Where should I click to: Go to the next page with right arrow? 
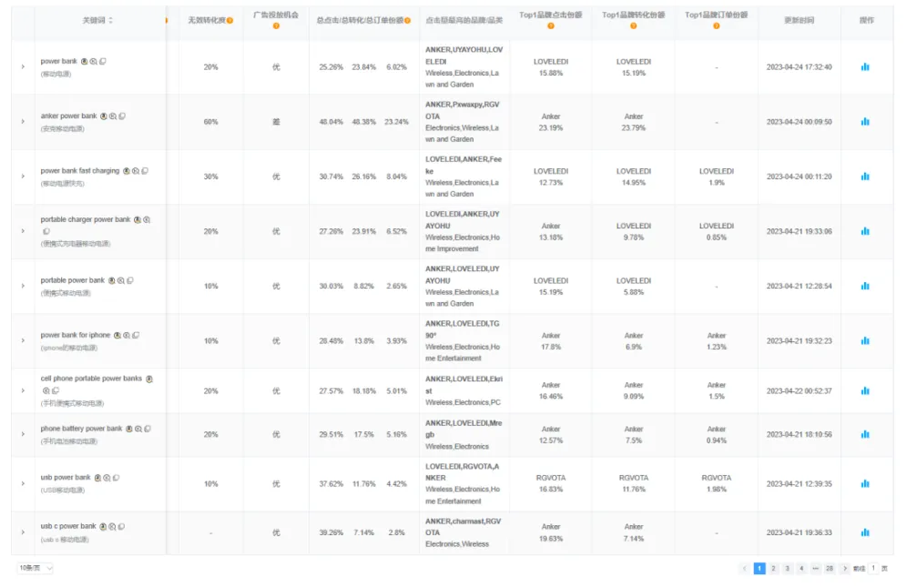844,568
